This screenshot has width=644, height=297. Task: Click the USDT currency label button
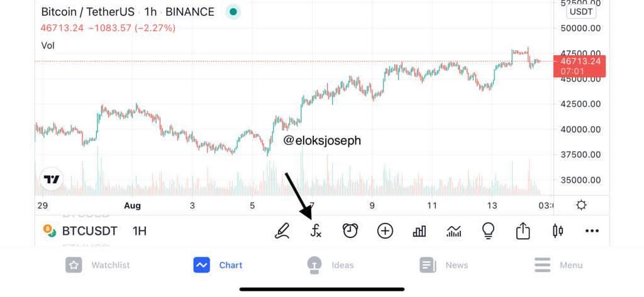click(581, 12)
